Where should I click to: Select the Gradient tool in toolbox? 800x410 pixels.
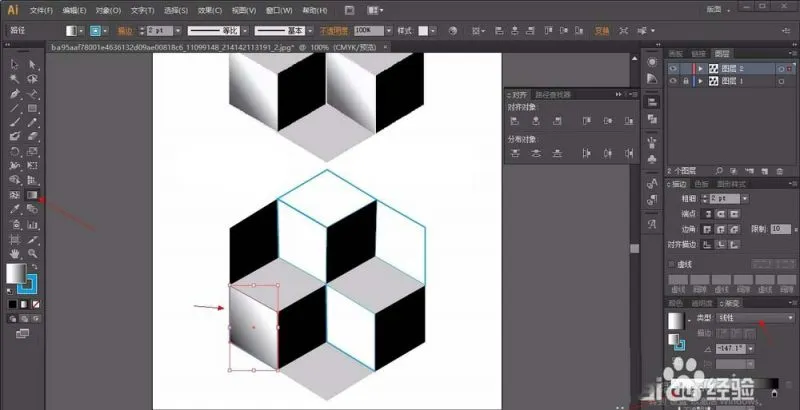click(x=32, y=195)
